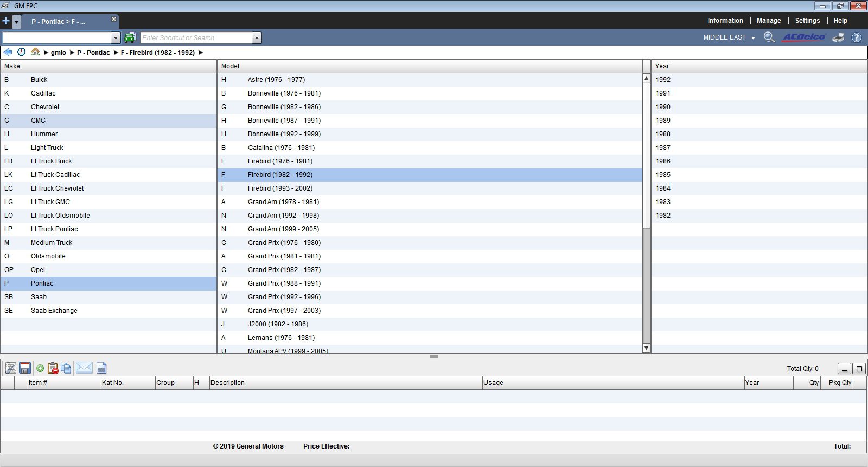Select Medium Truck make
The image size is (868, 467).
108,243
